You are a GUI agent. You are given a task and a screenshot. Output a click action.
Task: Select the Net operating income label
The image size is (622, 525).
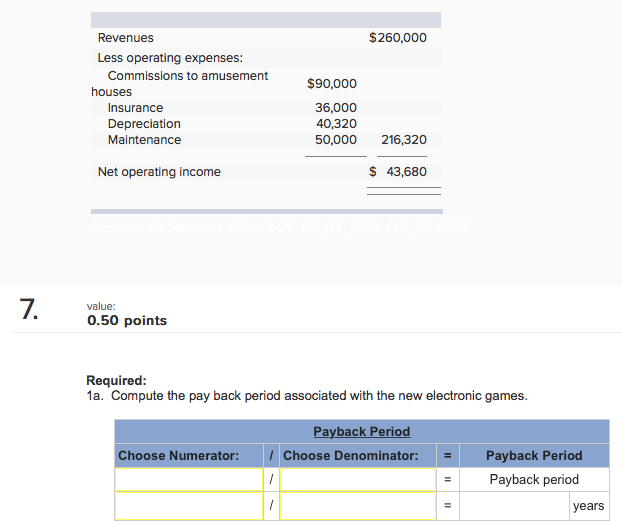159,172
